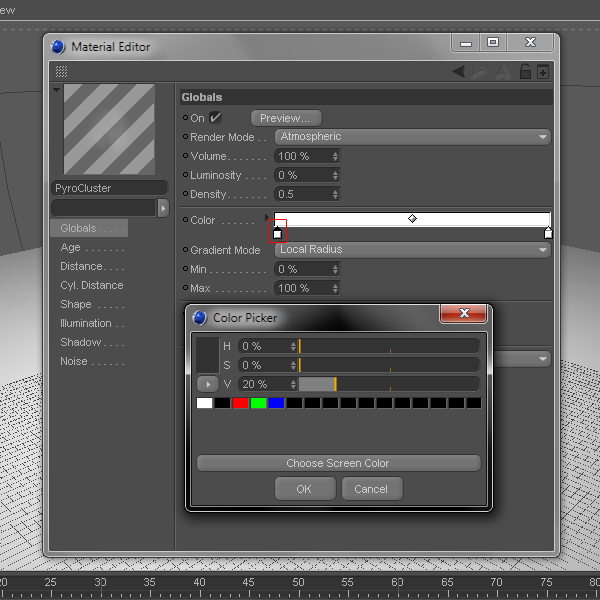Select the Globals tab

click(89, 228)
